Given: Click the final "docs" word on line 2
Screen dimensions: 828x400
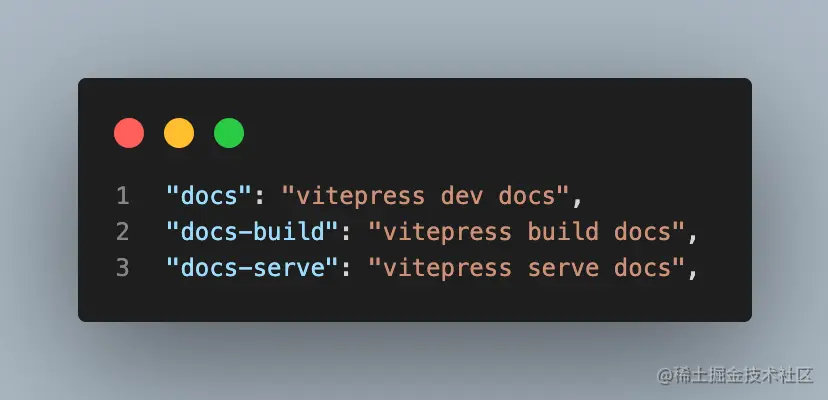Looking at the screenshot, I should point(643,232).
